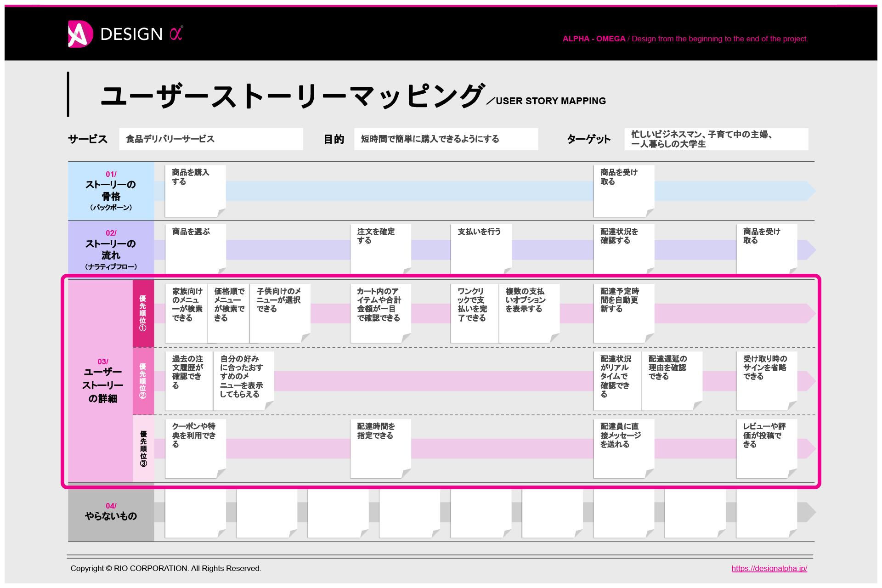The height and width of the screenshot is (588, 882).
Task: Click the サービス label
Action: click(87, 139)
